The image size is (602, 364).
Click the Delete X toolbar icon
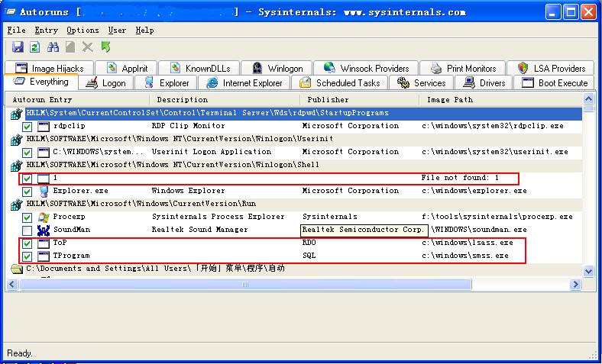[88, 47]
